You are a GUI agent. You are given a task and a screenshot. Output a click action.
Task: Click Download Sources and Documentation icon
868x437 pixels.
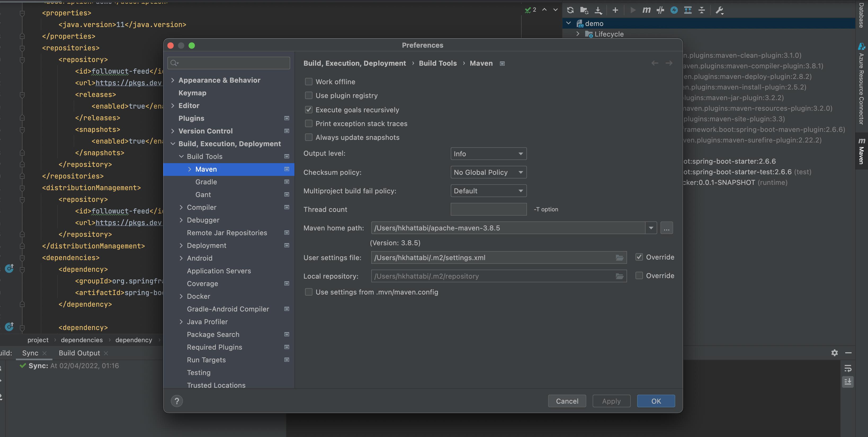(x=598, y=10)
